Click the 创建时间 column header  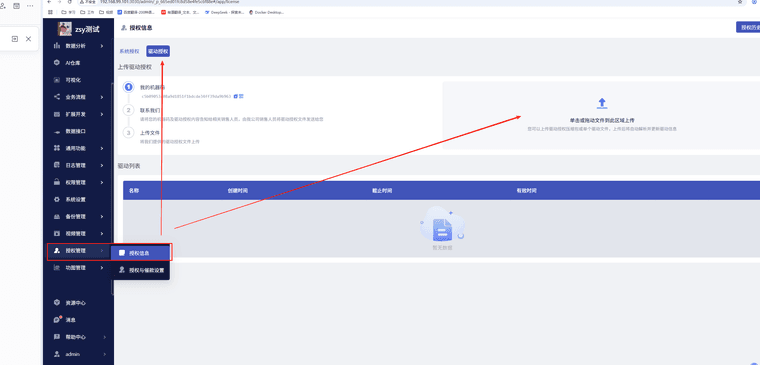coord(238,190)
